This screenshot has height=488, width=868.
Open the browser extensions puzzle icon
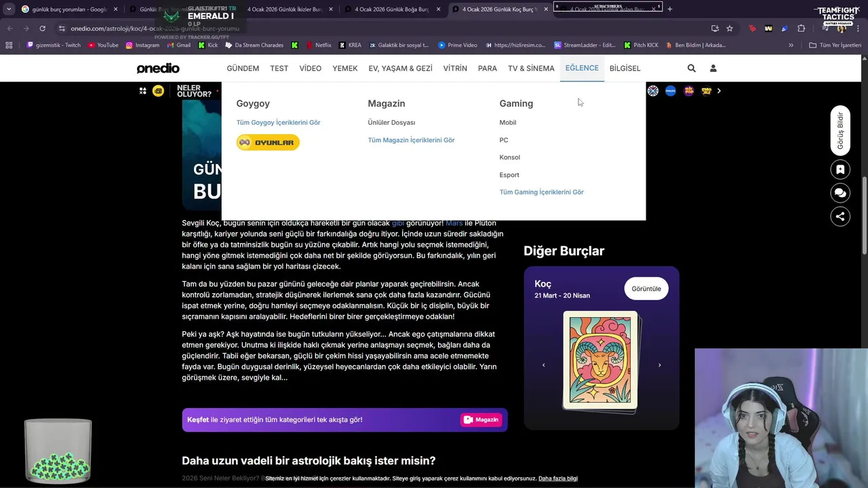click(802, 28)
